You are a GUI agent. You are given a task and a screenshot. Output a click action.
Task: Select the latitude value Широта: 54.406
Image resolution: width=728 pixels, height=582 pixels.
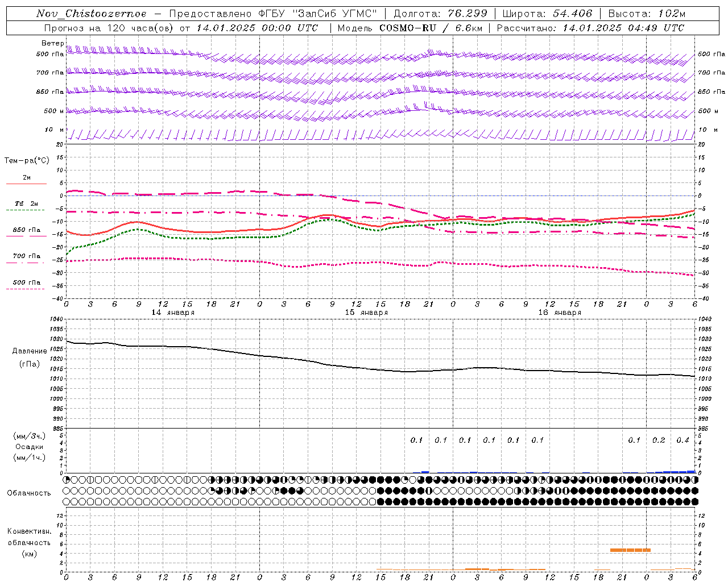coord(547,14)
